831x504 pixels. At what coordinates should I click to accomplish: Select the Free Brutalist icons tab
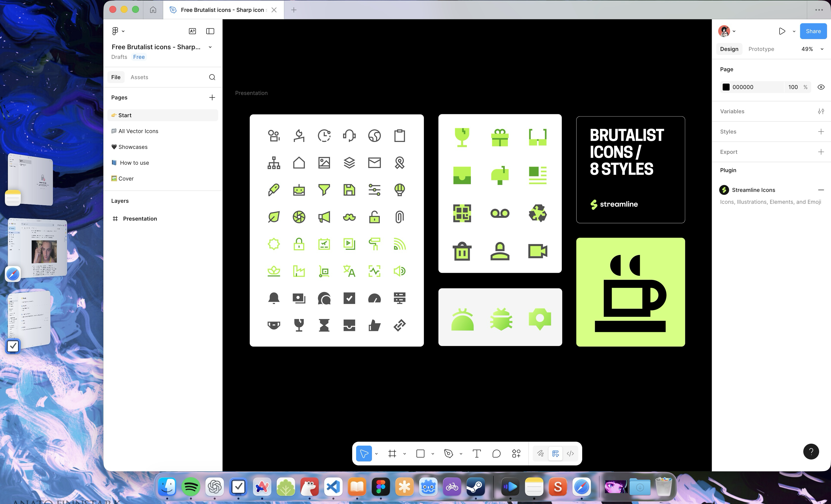[x=223, y=10]
